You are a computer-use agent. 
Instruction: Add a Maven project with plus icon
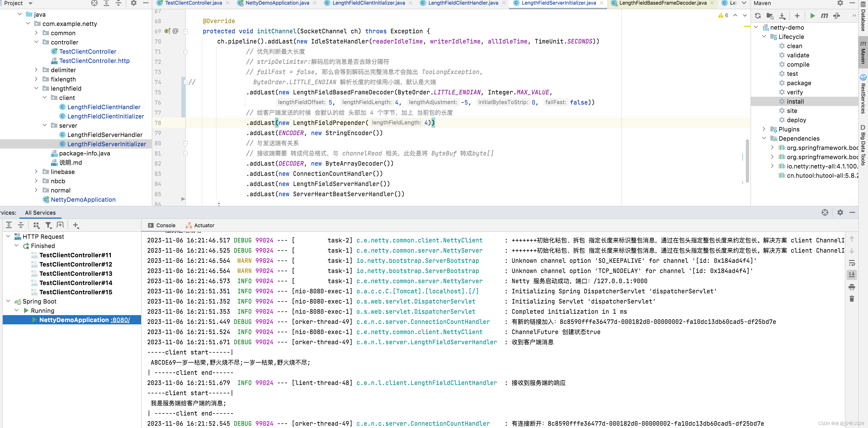[797, 16]
